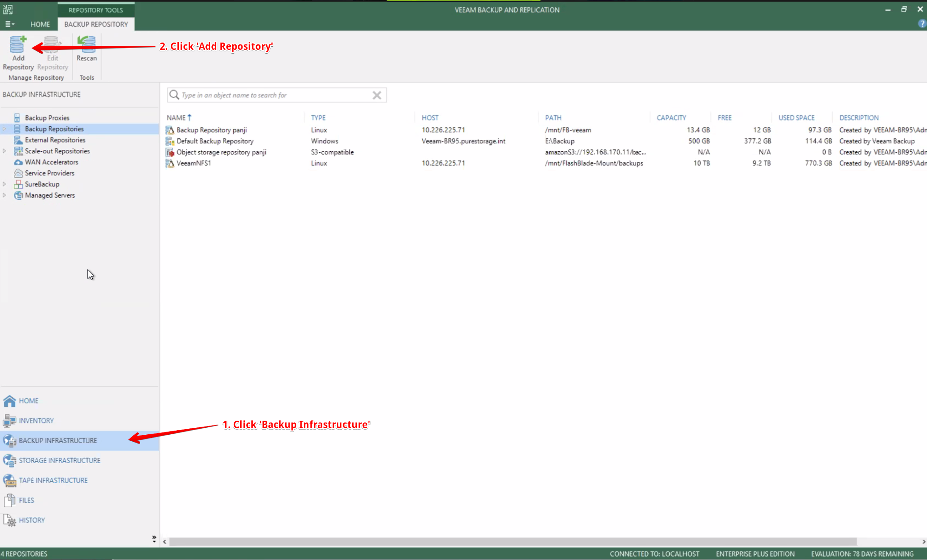Viewport: 927px width, 560px height.
Task: Click the Home house icon in navigation
Action: pyautogui.click(x=9, y=401)
